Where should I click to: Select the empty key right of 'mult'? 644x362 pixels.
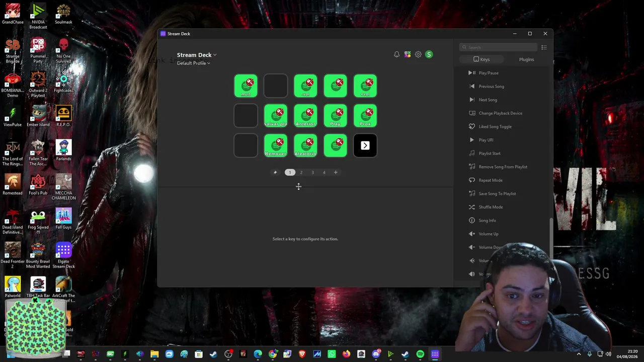(276, 86)
